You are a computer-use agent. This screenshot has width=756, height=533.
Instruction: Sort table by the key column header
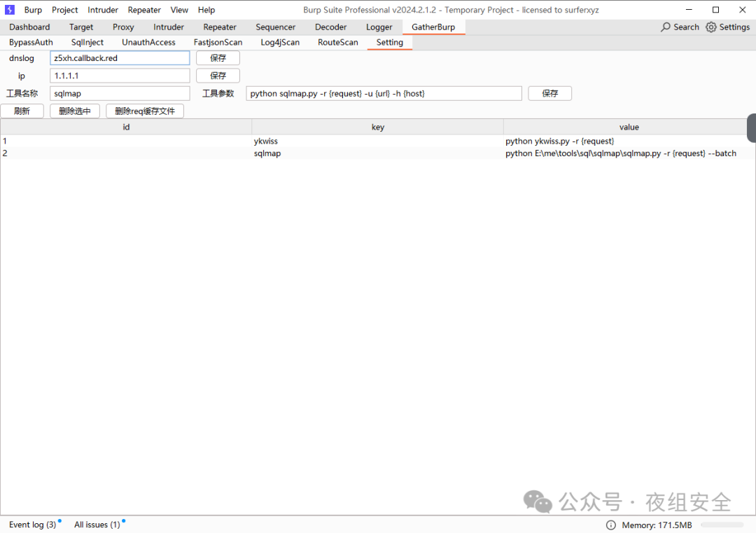click(x=377, y=127)
